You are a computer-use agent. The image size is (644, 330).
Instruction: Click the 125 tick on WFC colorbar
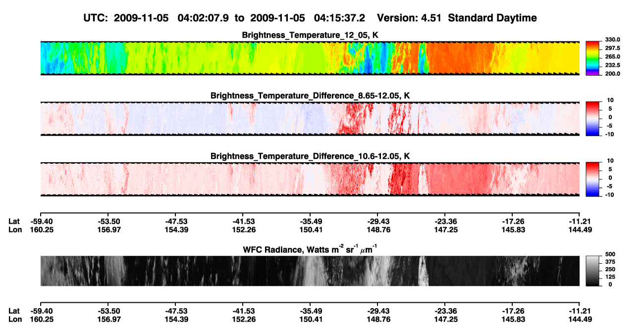click(610, 277)
